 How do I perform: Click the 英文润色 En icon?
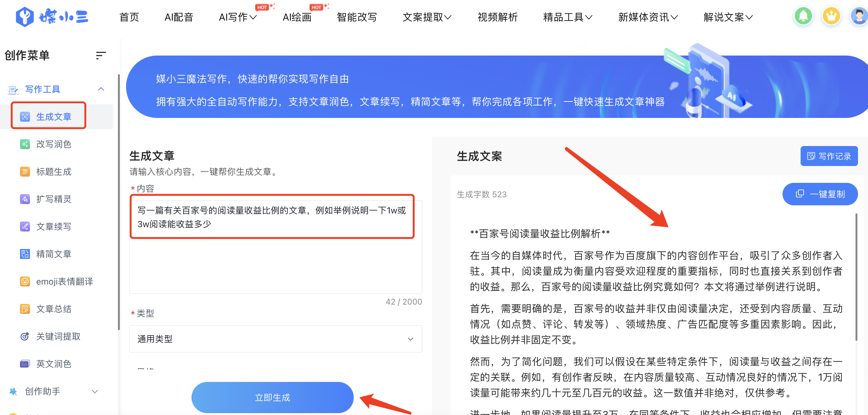pyautogui.click(x=25, y=364)
